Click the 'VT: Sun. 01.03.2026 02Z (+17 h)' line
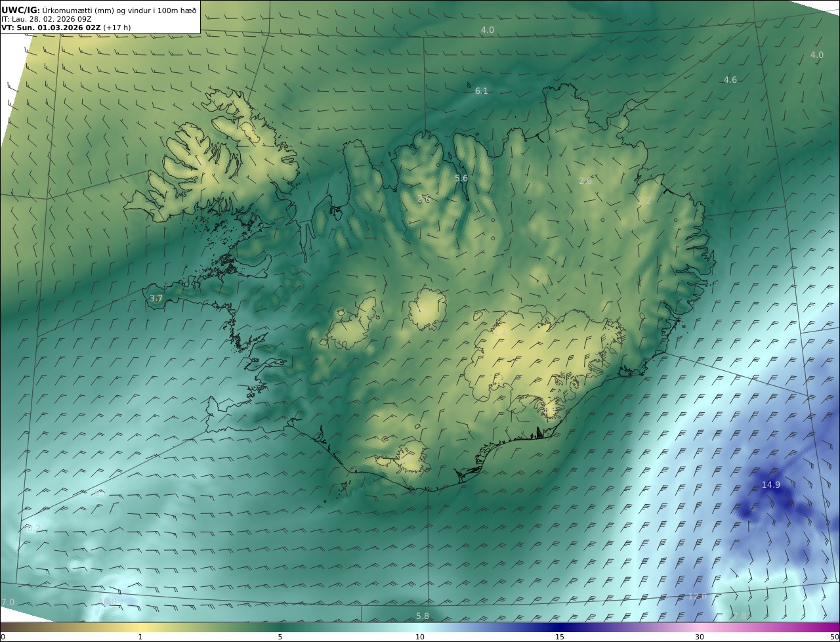The width and height of the screenshot is (840, 642). click(66, 28)
